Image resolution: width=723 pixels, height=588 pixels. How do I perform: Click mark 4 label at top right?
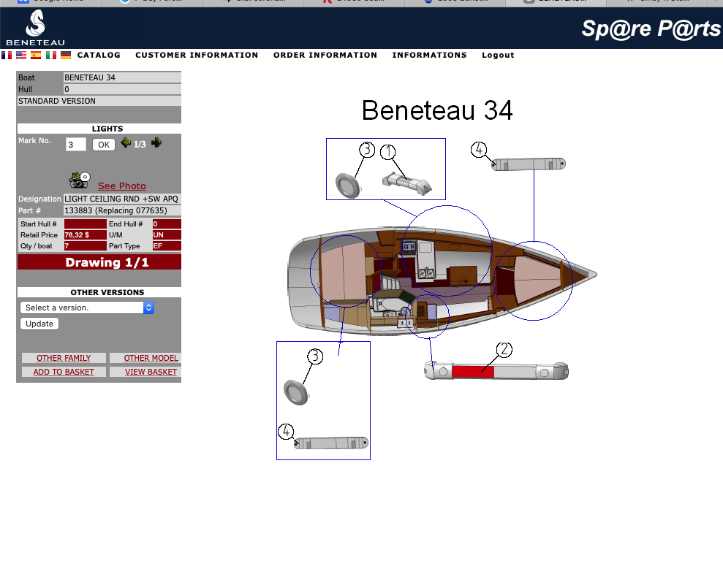pos(479,149)
